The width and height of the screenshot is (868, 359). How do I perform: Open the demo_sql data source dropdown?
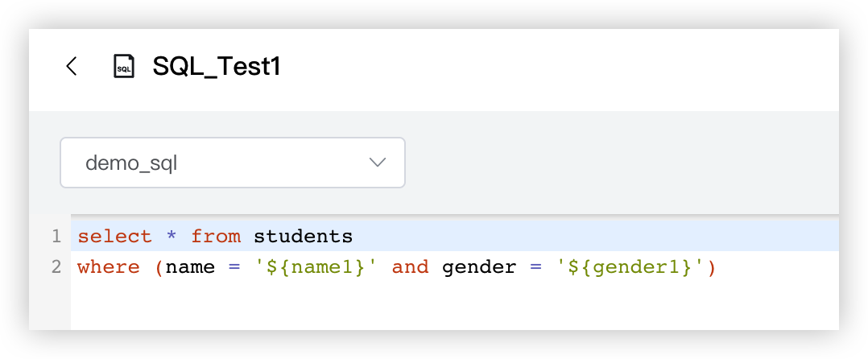[232, 163]
